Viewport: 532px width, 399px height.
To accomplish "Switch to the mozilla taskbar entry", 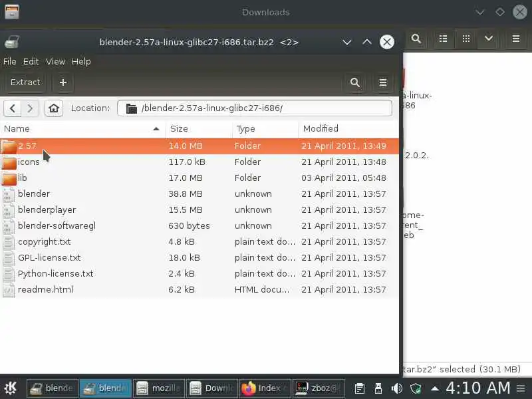I will click(159, 388).
